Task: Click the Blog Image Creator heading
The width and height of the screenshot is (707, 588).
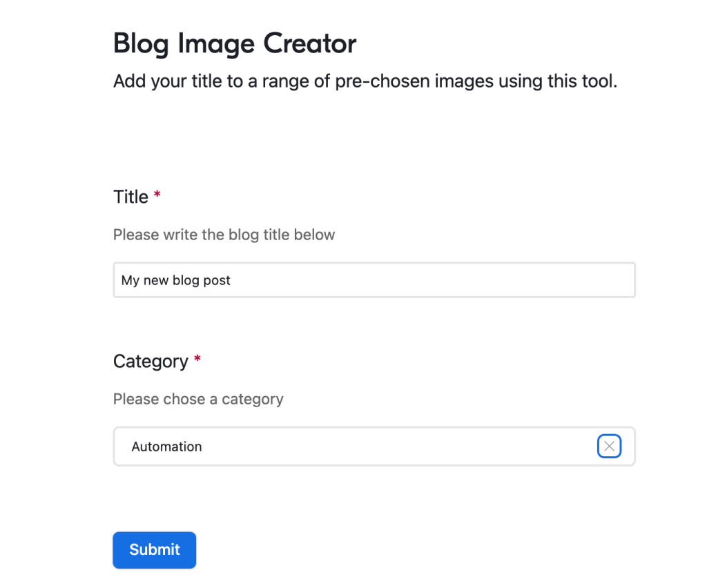Action: pyautogui.click(x=235, y=43)
